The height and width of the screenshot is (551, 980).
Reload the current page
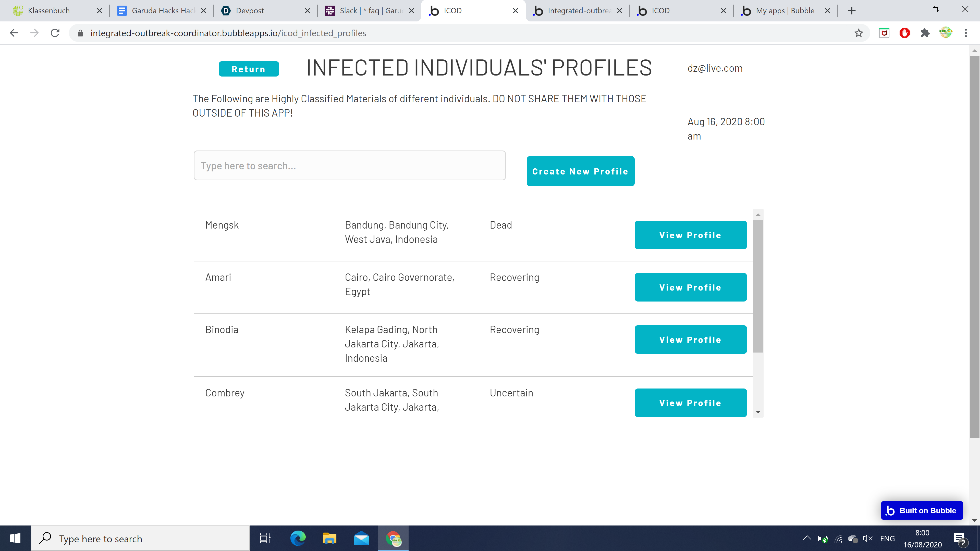55,33
